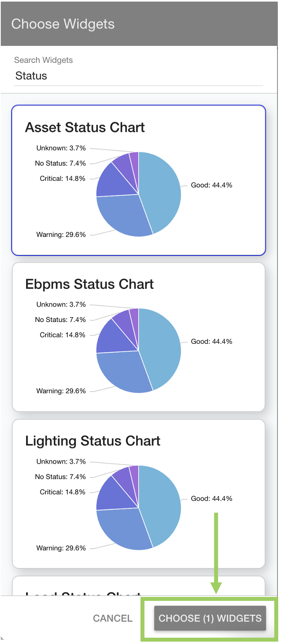281x644 pixels.
Task: Click the Asset Status Chart heading text
Action: [x=85, y=127]
